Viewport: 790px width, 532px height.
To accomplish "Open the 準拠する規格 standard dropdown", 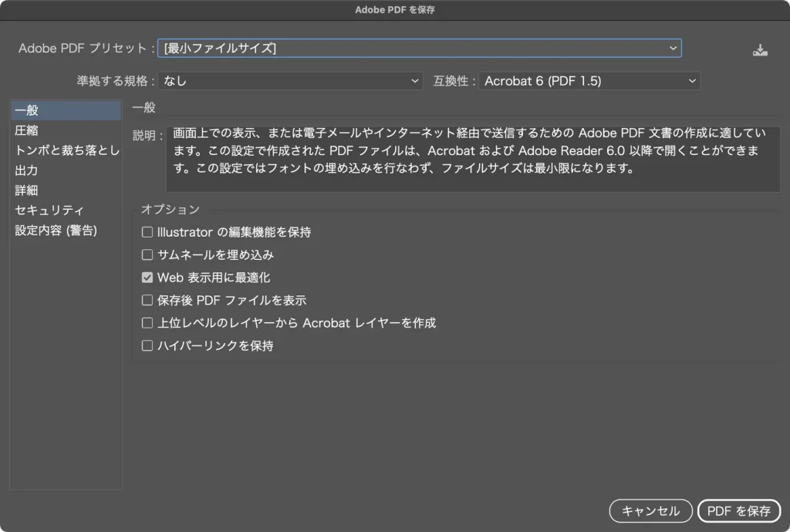I will click(x=290, y=81).
